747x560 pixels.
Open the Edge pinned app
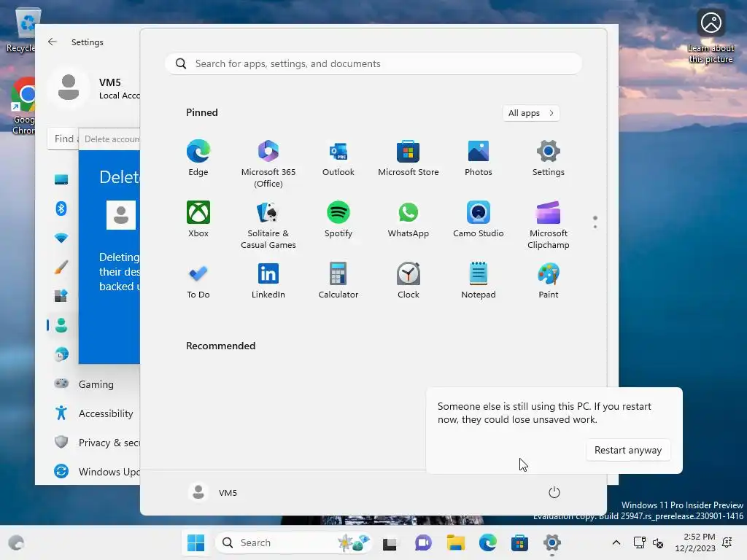click(198, 158)
